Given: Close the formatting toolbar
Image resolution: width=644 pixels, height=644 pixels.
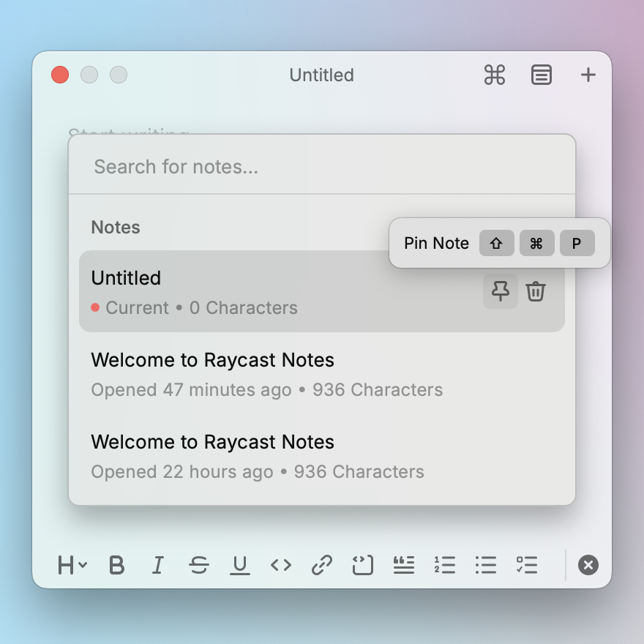Looking at the screenshot, I should [x=588, y=565].
